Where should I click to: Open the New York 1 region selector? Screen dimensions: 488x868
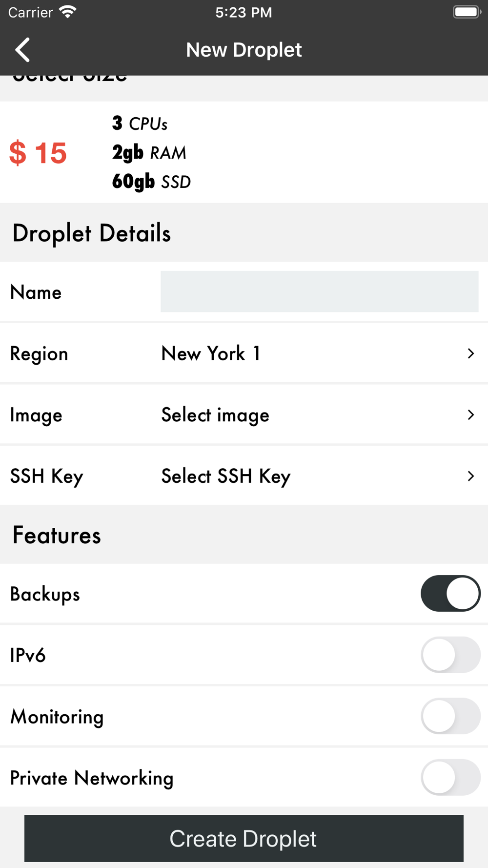244,353
